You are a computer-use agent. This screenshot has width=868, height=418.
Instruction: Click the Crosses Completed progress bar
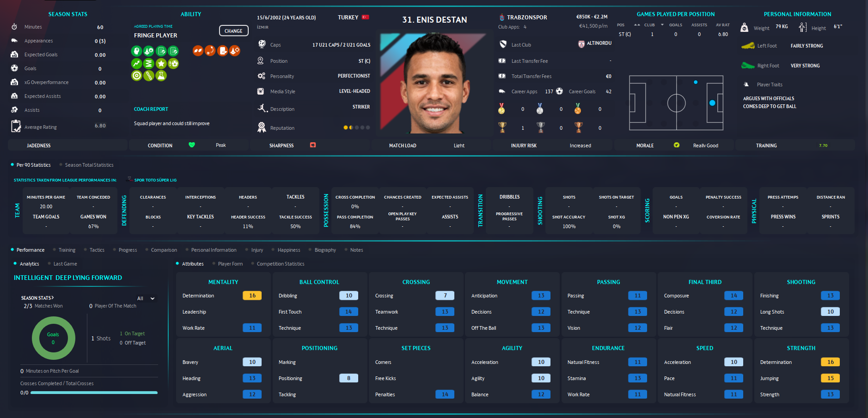pyautogui.click(x=94, y=393)
